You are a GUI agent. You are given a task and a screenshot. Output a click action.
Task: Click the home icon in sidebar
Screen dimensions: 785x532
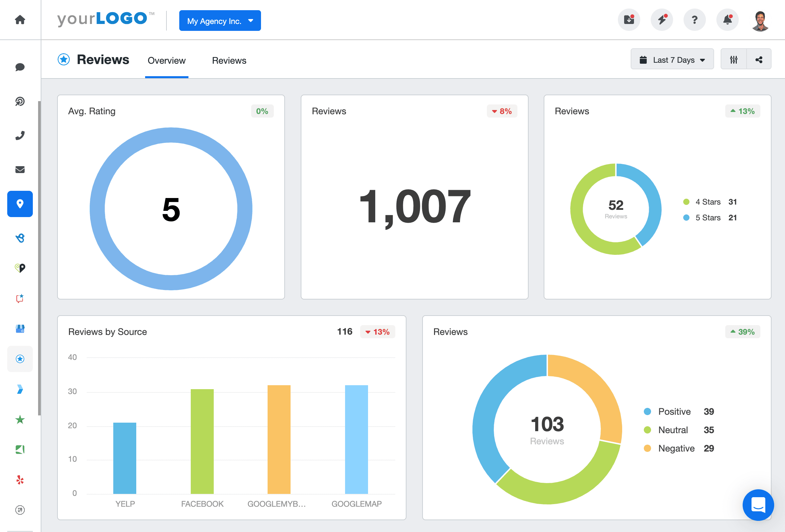pyautogui.click(x=20, y=20)
